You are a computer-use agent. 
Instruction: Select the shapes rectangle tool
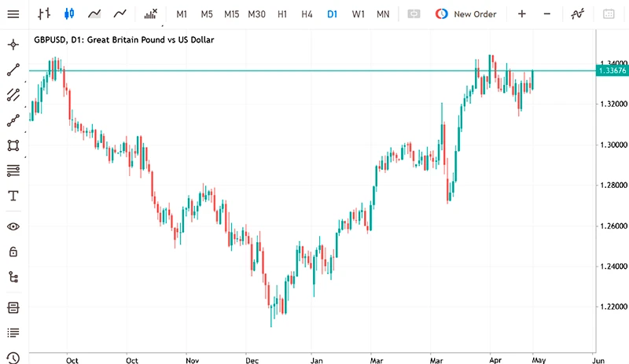tap(13, 145)
